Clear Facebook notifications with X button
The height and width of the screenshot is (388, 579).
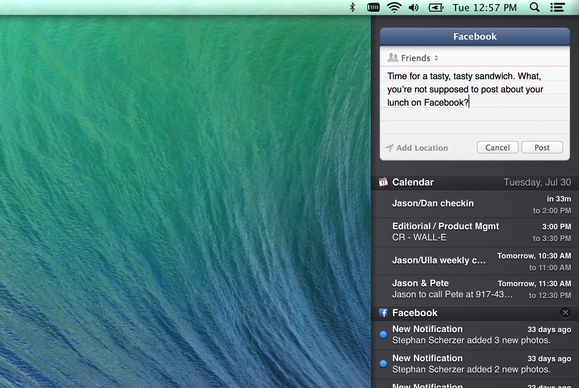pyautogui.click(x=565, y=313)
